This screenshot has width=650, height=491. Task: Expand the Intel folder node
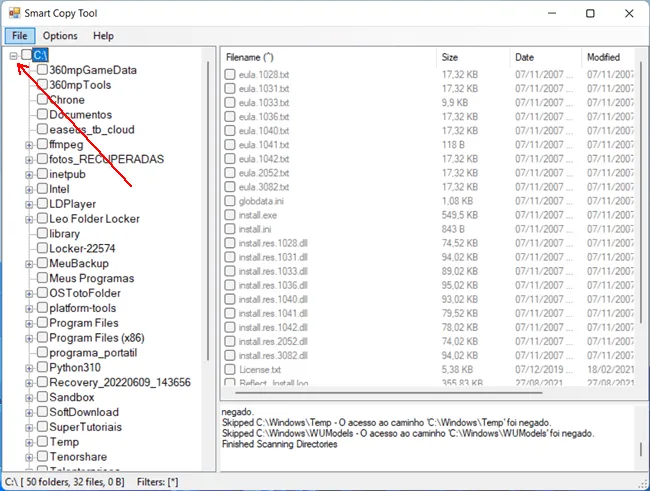29,190
